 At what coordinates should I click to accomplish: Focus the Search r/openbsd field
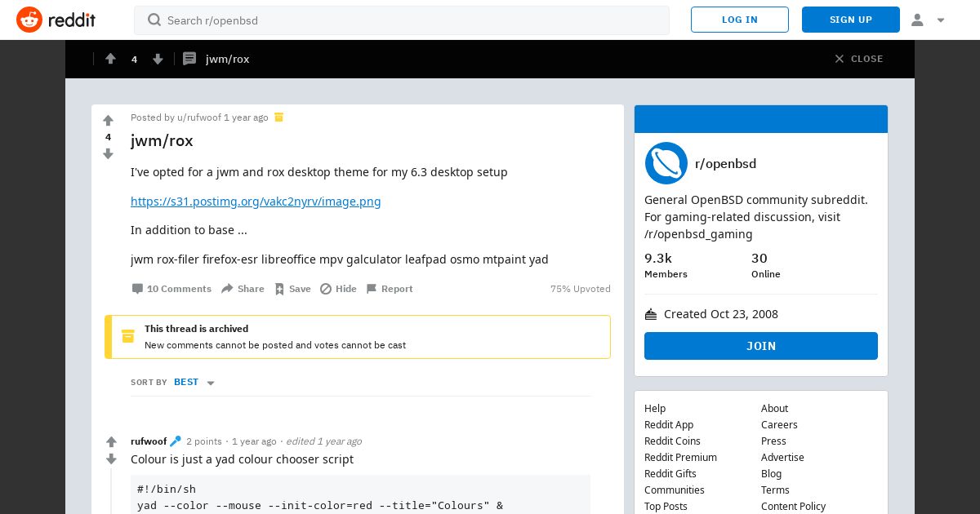(x=402, y=20)
